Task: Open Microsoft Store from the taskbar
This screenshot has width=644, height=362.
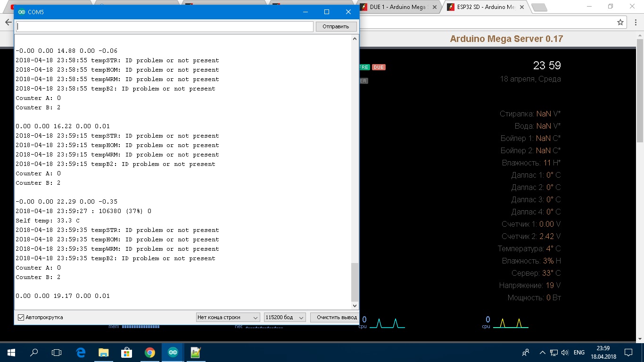Action: point(126,353)
